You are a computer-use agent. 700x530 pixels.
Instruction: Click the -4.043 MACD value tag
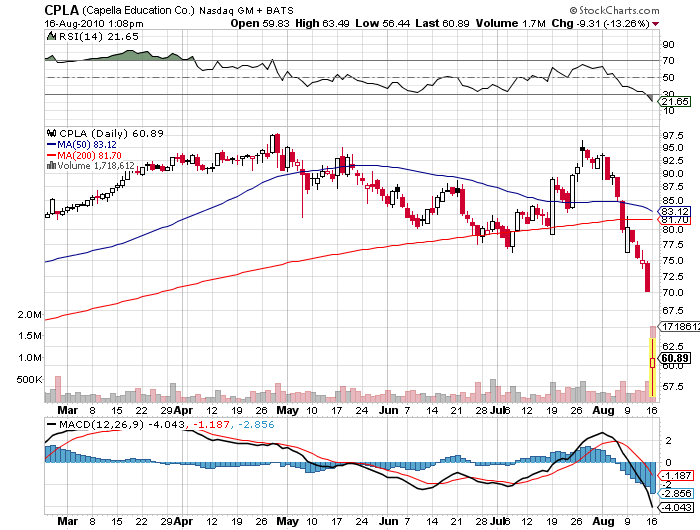[x=676, y=507]
